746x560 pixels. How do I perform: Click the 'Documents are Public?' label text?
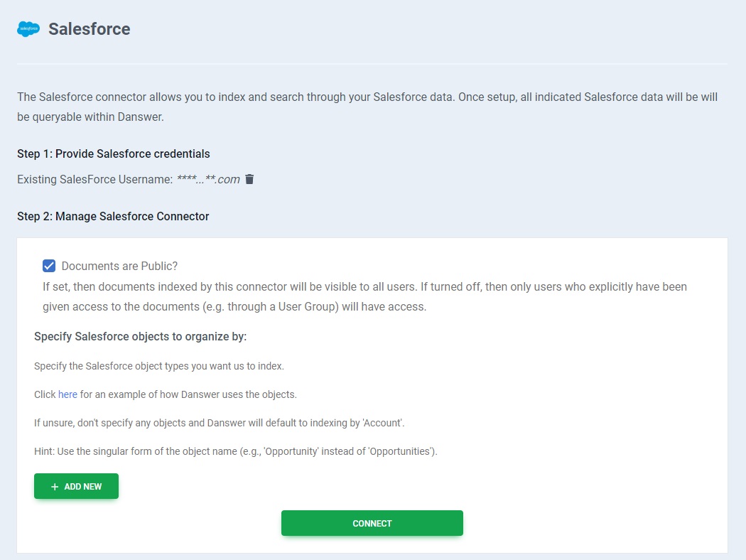[x=119, y=266]
